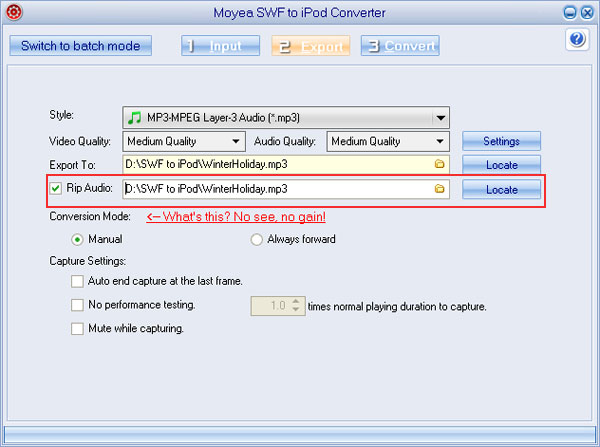The image size is (600, 447).
Task: Minimize the converter window
Action: click(x=570, y=13)
